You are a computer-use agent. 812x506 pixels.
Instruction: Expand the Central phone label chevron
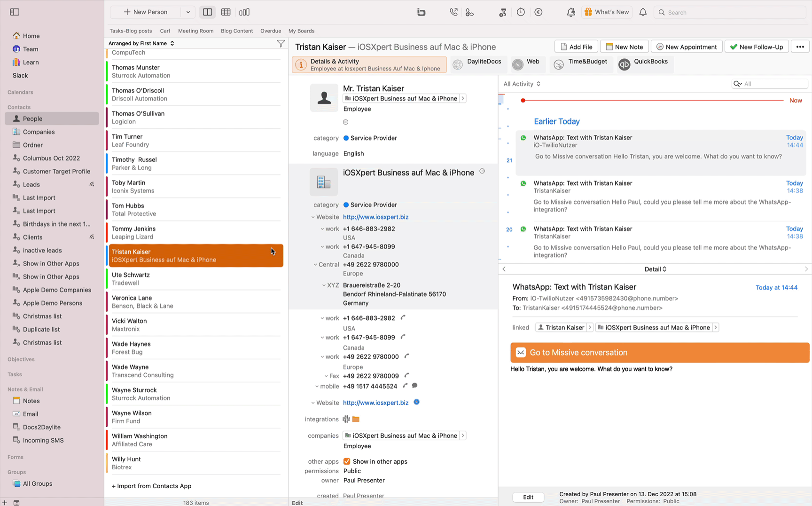click(315, 265)
